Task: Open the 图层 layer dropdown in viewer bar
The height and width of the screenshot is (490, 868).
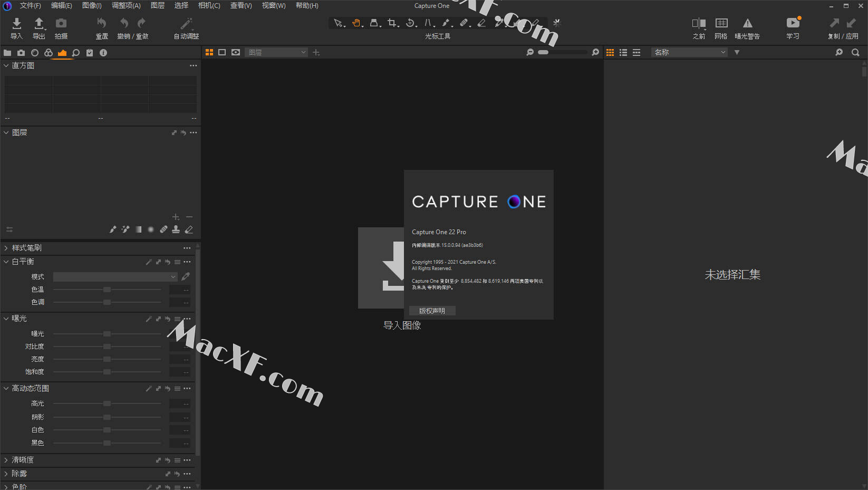Action: 276,52
